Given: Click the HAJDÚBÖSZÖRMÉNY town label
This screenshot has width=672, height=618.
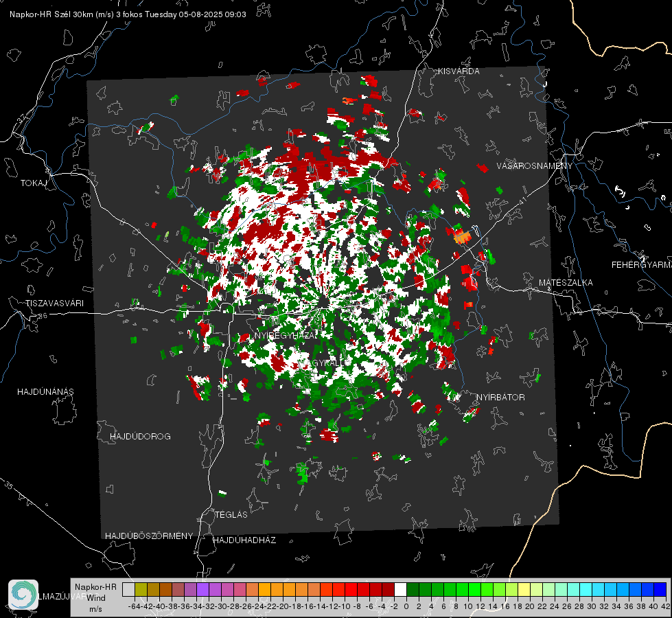Looking at the screenshot, I should coord(149,536).
